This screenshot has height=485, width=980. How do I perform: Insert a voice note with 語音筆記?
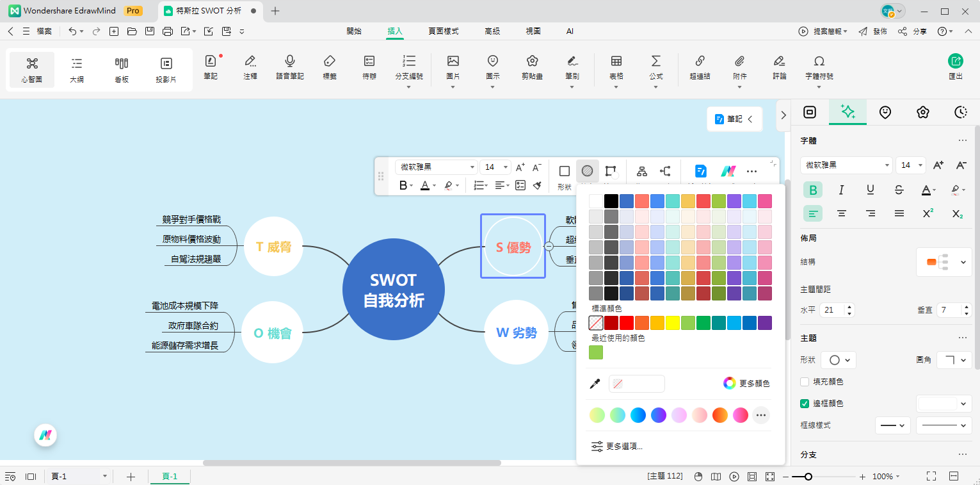(289, 69)
